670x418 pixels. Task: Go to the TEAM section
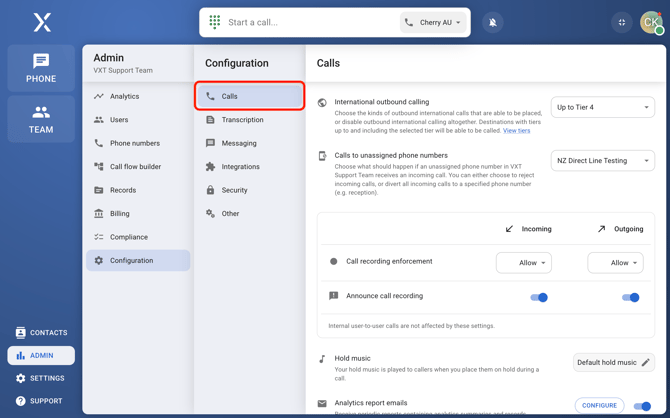click(41, 119)
